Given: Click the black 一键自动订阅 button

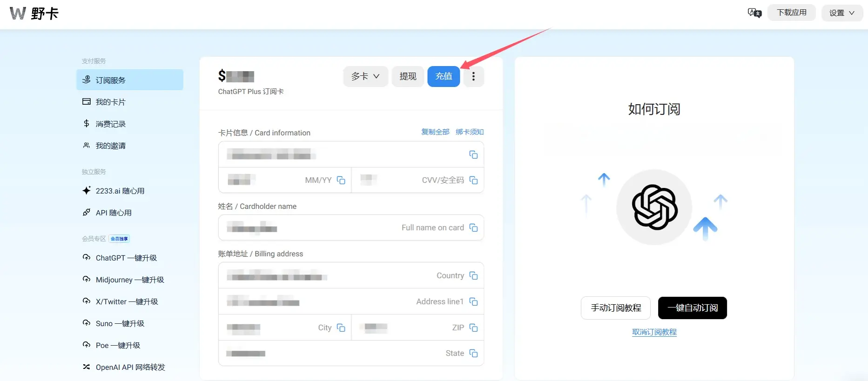Looking at the screenshot, I should tap(693, 308).
